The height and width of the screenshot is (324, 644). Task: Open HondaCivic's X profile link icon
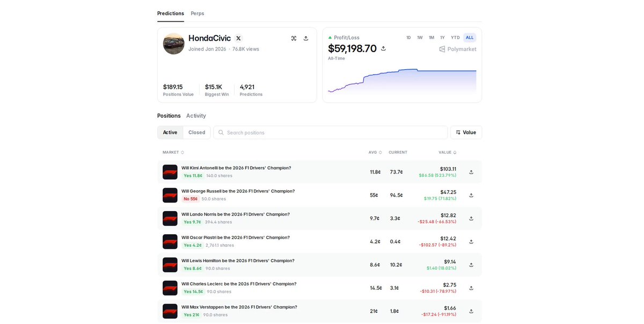click(x=238, y=38)
